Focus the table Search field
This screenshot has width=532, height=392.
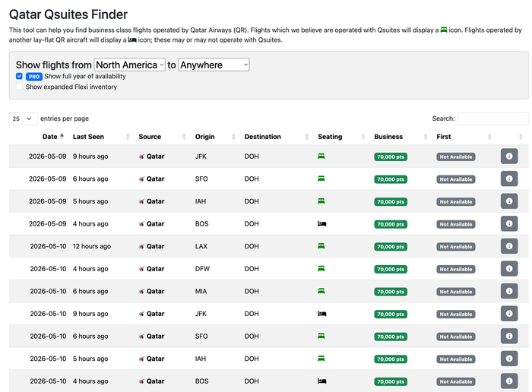click(x=492, y=119)
